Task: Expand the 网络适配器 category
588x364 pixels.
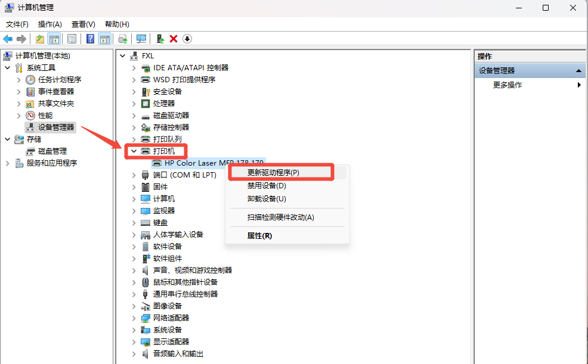Action: click(134, 318)
